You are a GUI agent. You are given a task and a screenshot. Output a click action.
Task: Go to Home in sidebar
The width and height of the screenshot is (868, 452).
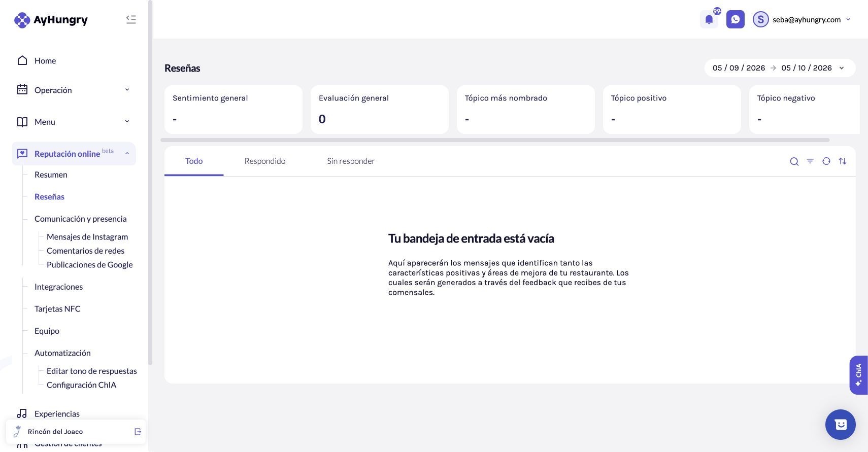45,61
